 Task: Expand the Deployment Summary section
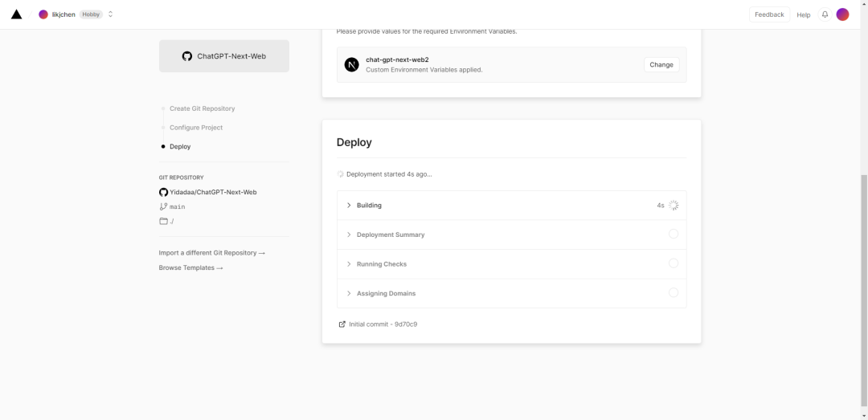(x=390, y=234)
